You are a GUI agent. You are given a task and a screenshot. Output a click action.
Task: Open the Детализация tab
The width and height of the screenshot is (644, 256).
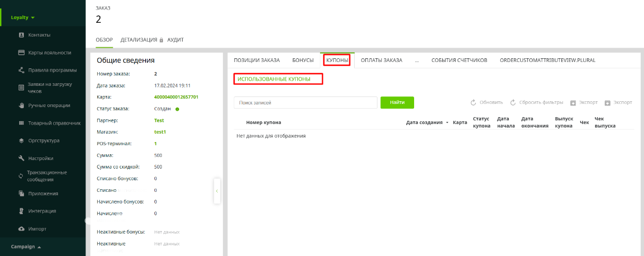pyautogui.click(x=139, y=40)
